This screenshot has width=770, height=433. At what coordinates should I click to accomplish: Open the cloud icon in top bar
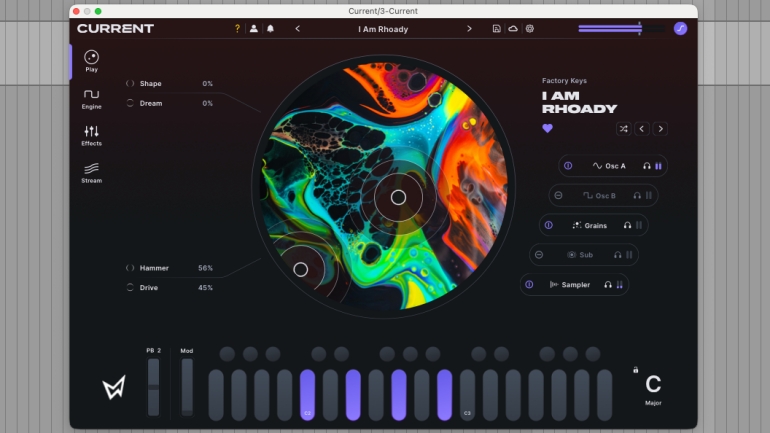click(513, 28)
